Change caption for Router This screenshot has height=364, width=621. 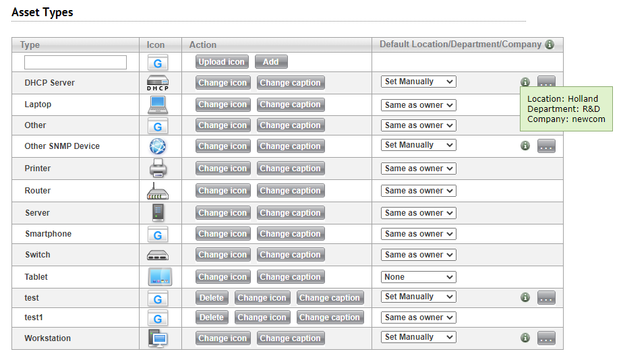(x=291, y=191)
